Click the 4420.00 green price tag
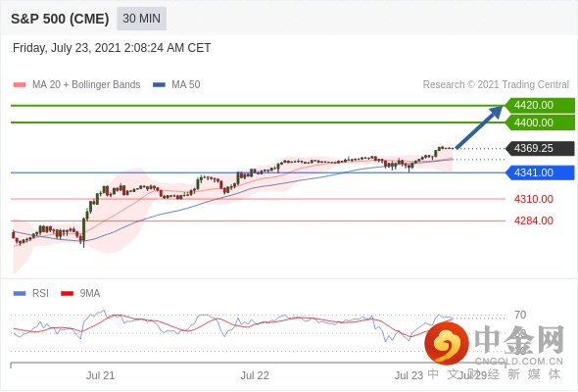 pyautogui.click(x=540, y=106)
